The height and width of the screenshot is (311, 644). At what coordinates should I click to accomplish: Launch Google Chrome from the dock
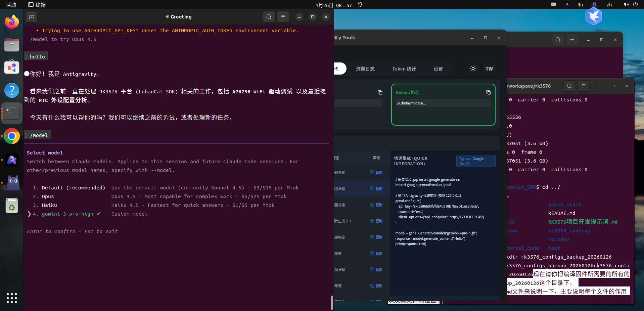(x=12, y=136)
